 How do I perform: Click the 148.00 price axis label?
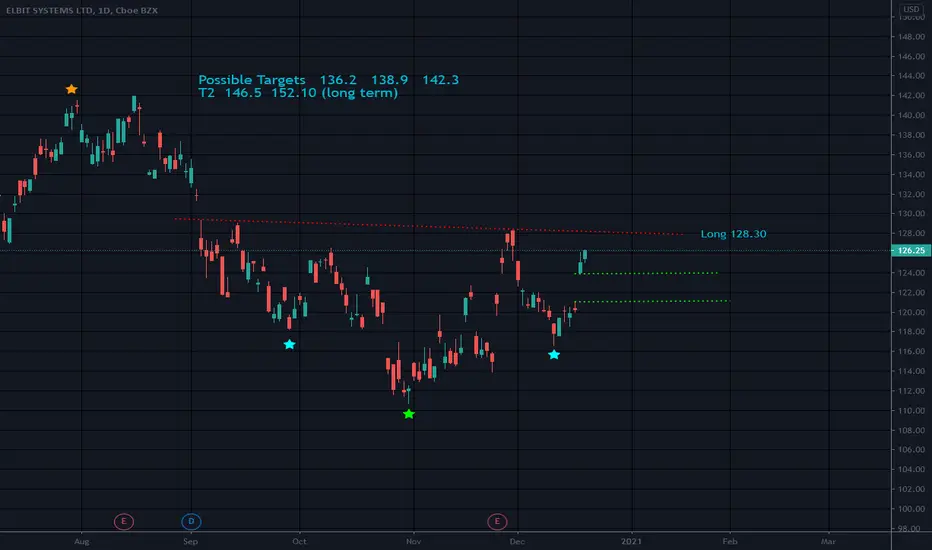tap(911, 37)
